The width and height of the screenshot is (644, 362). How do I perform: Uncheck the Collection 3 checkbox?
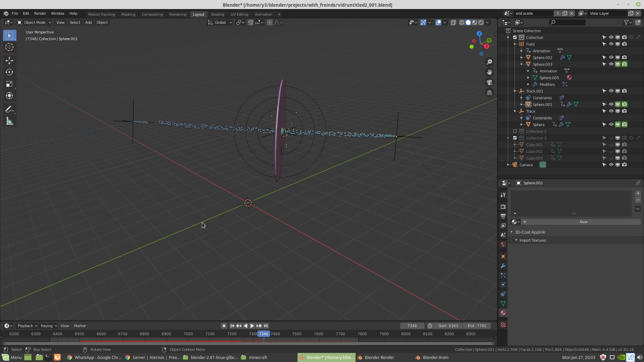(515, 138)
